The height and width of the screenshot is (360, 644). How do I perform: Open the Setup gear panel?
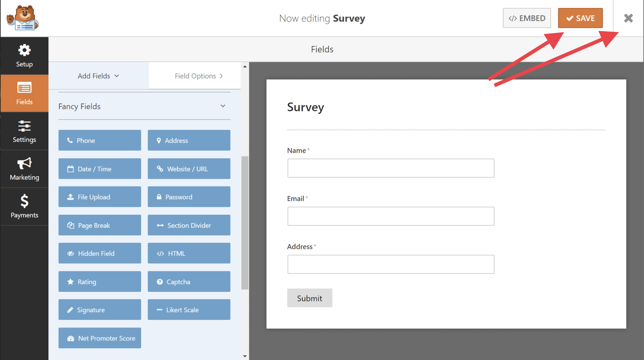(24, 55)
